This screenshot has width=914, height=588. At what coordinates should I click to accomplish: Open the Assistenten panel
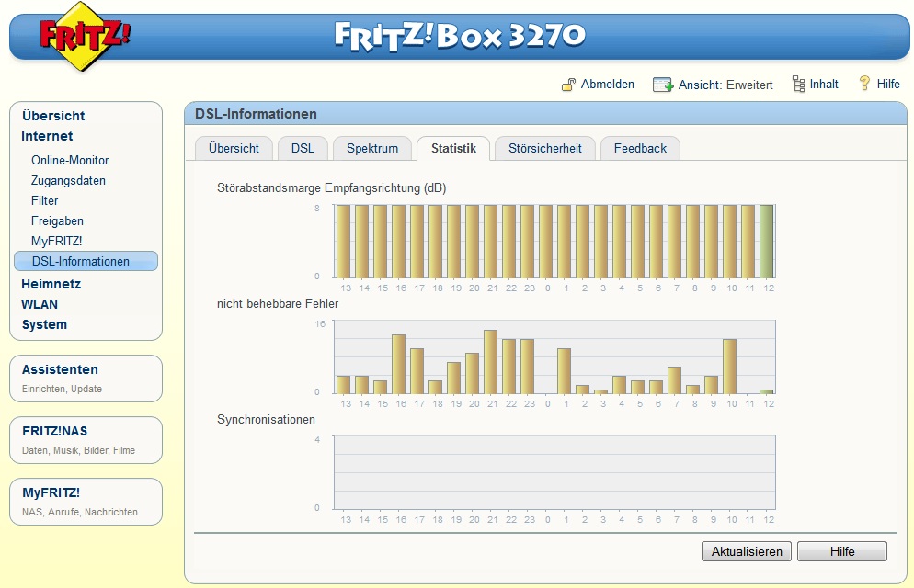click(x=86, y=379)
